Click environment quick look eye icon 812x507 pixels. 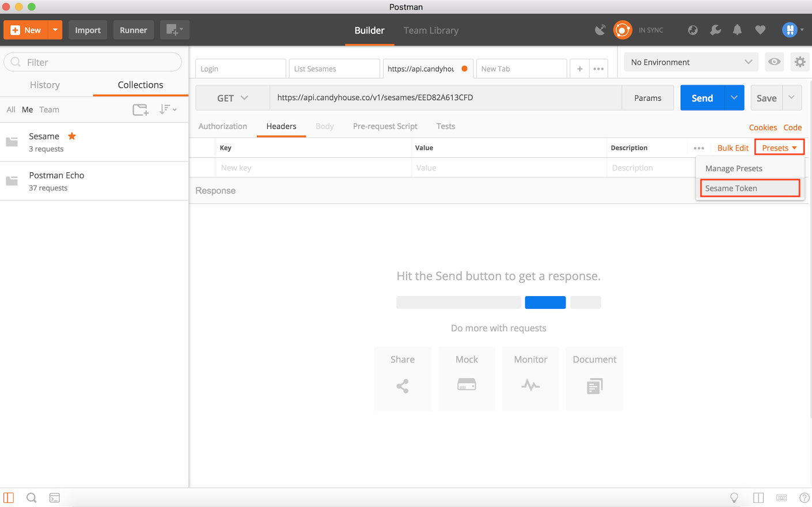click(x=775, y=62)
